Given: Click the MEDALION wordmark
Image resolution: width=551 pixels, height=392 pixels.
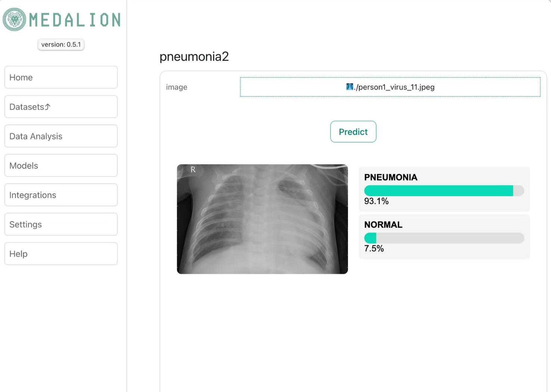Looking at the screenshot, I should click(75, 20).
